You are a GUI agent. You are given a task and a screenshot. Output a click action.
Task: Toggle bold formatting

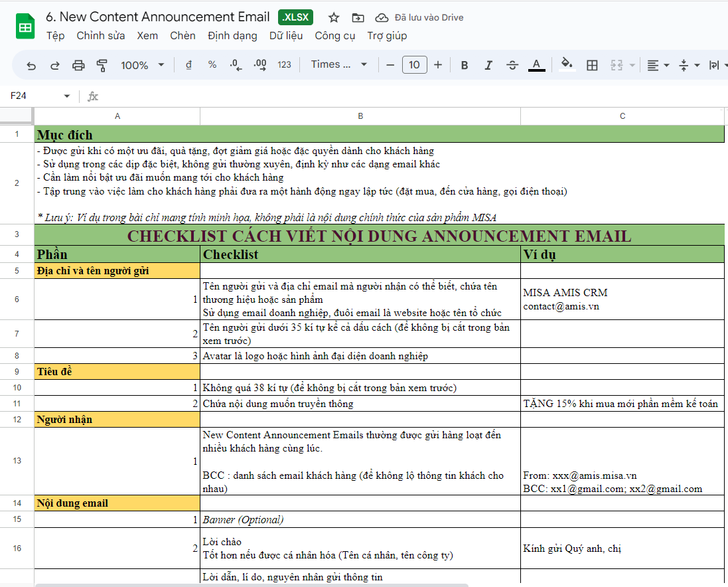[x=465, y=65]
